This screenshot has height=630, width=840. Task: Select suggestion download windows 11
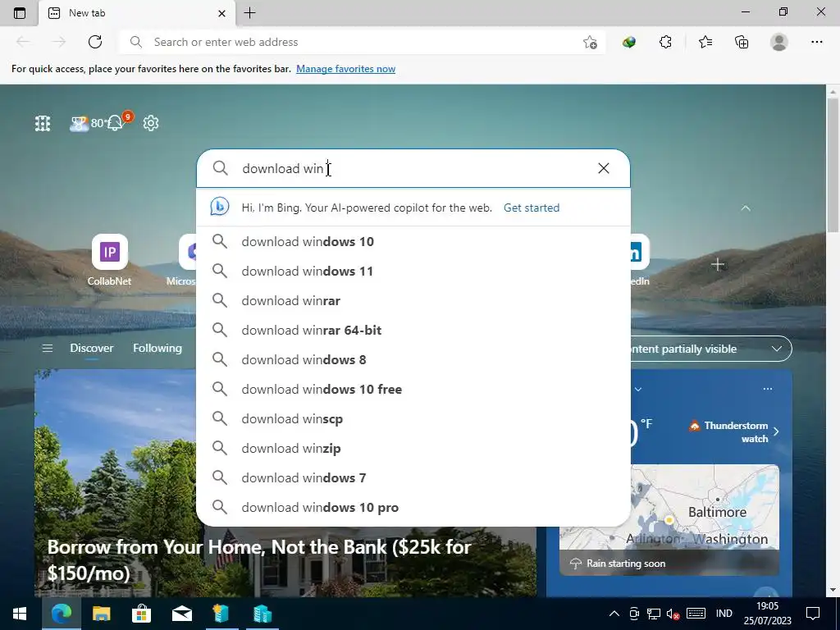pyautogui.click(x=413, y=271)
